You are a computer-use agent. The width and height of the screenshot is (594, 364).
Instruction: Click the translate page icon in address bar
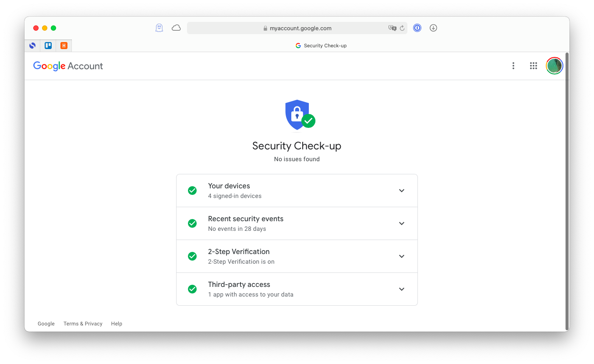[392, 28]
